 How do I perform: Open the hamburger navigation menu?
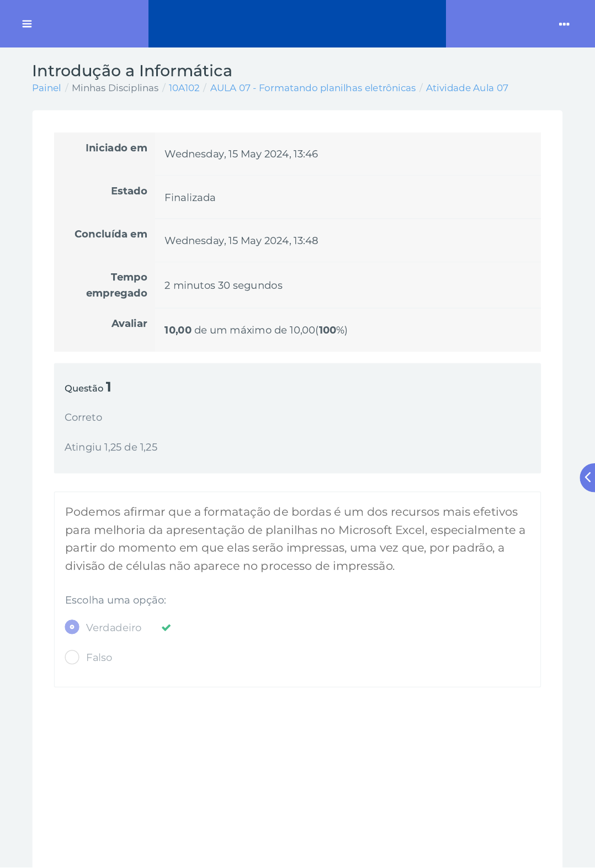pos(26,24)
